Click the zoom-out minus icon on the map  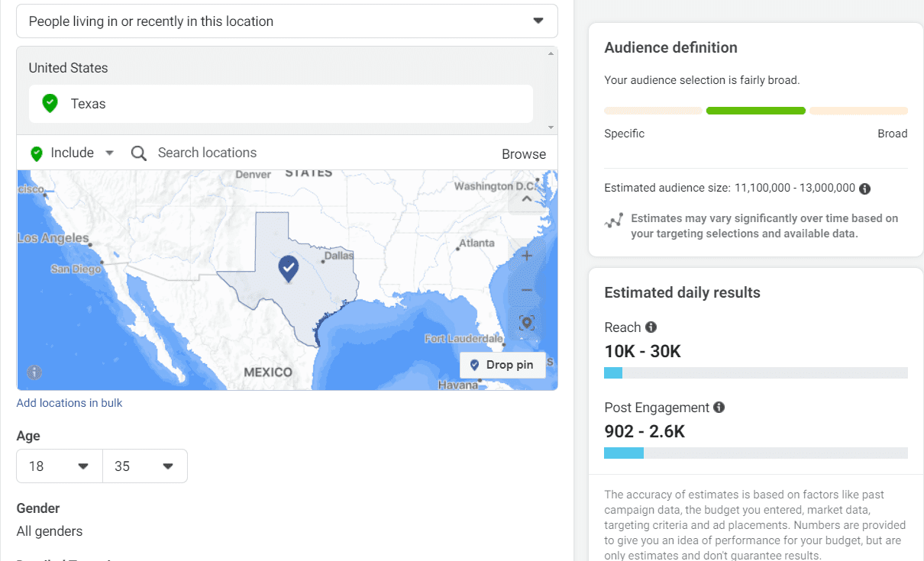(x=526, y=290)
